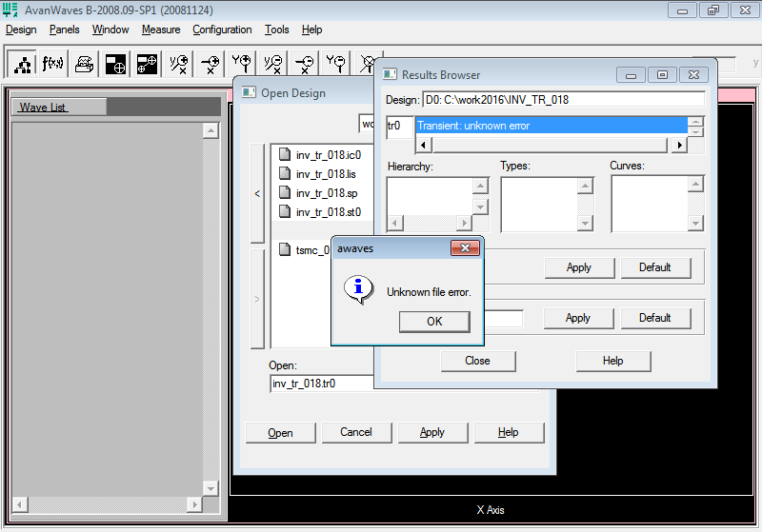Image resolution: width=762 pixels, height=532 pixels.
Task: Click Hierarchy list horizontal scroll right arrow
Action: [465, 224]
